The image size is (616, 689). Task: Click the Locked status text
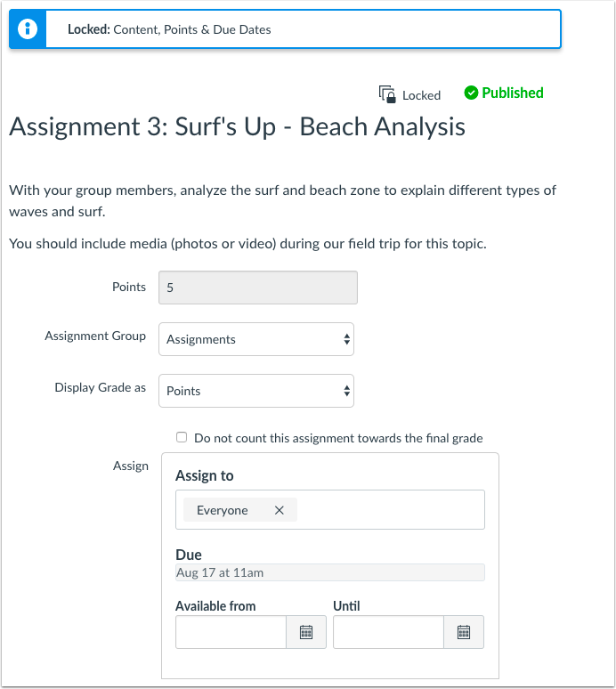coord(421,95)
